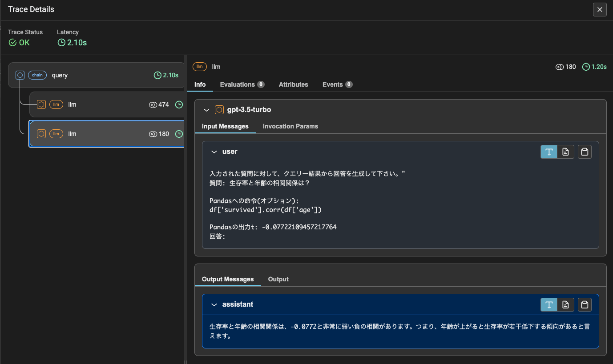
Task: Click the hexagon icon of 180-token llm span
Action: [x=41, y=134]
